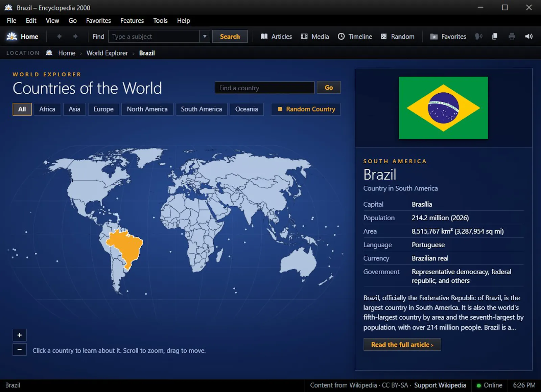Open the Media section in the toolbar
Image resolution: width=541 pixels, height=392 pixels.
coord(315,37)
